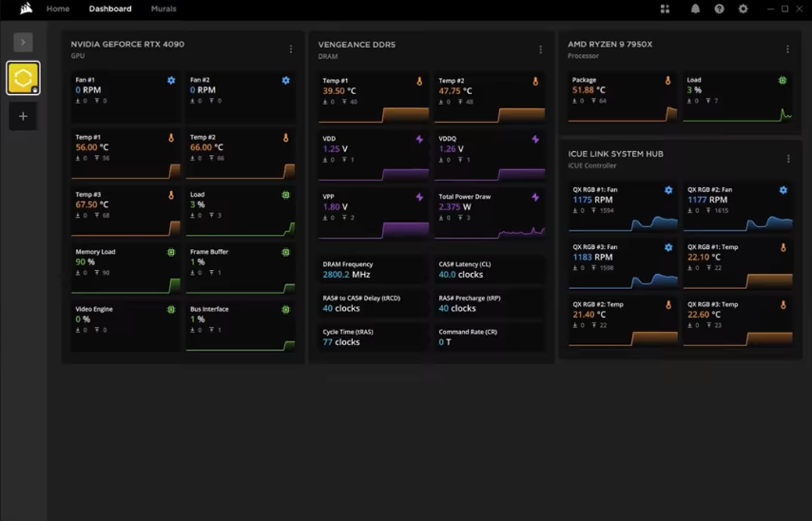Click the GPU Temp #1 thermometer icon
This screenshot has width=812, height=521.
171,138
